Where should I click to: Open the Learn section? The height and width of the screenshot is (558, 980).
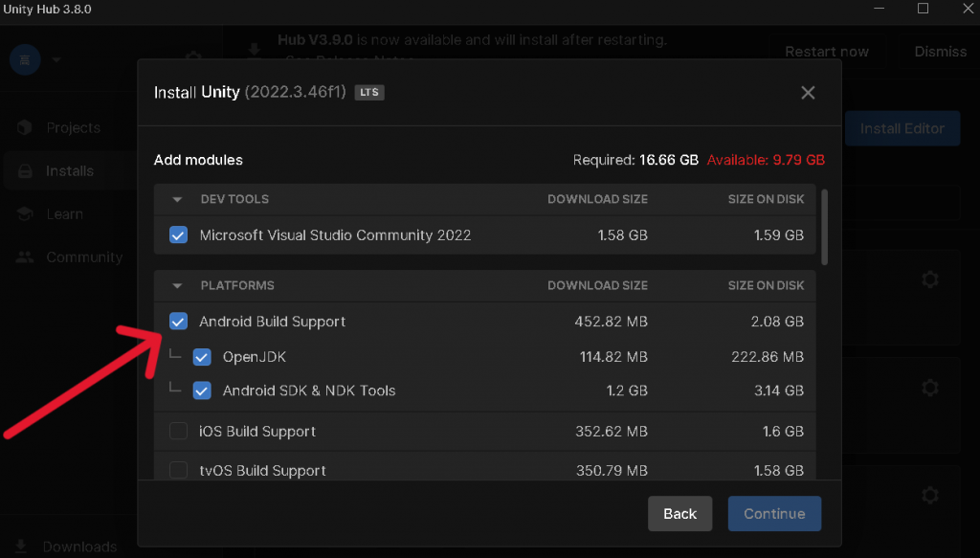64,213
